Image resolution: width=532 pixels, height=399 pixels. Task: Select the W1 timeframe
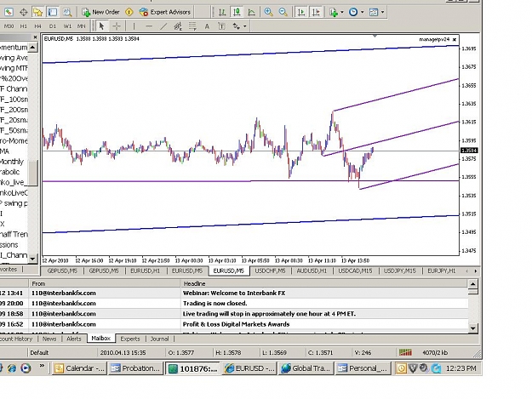click(67, 26)
